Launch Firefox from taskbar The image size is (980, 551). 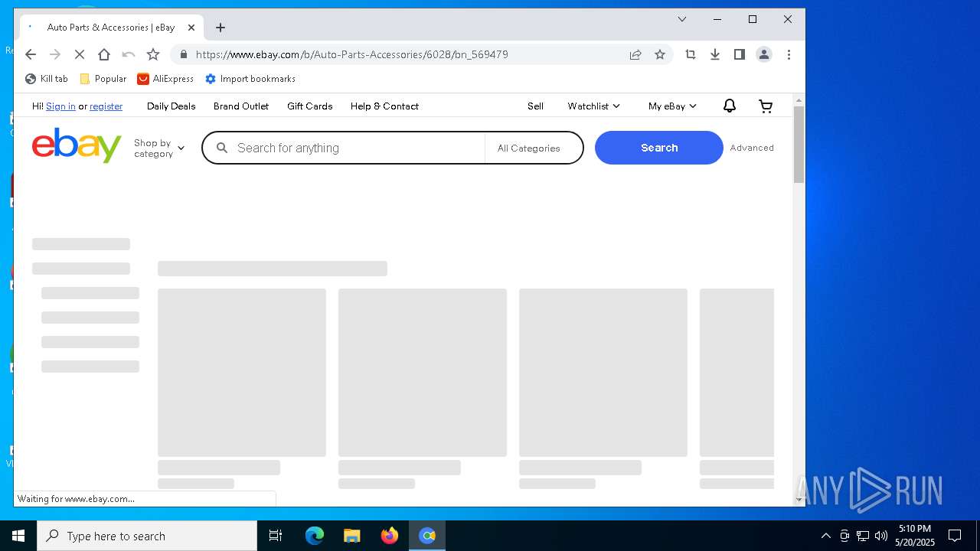pos(390,536)
